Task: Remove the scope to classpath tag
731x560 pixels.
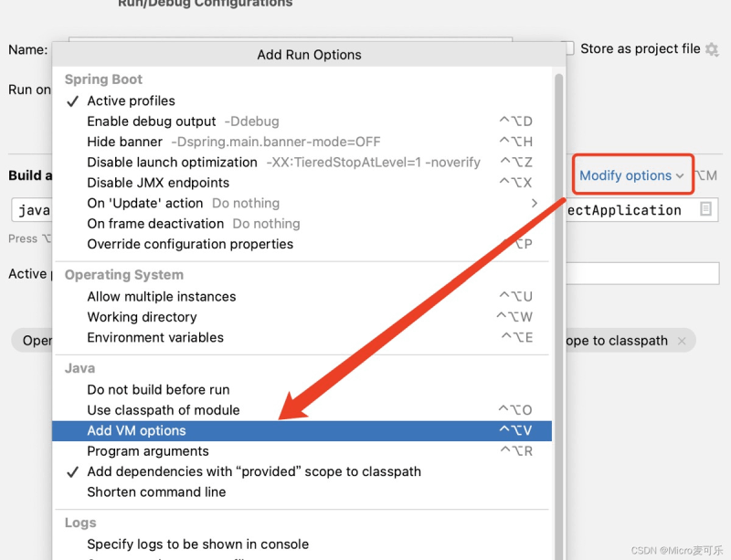Action: [681, 341]
